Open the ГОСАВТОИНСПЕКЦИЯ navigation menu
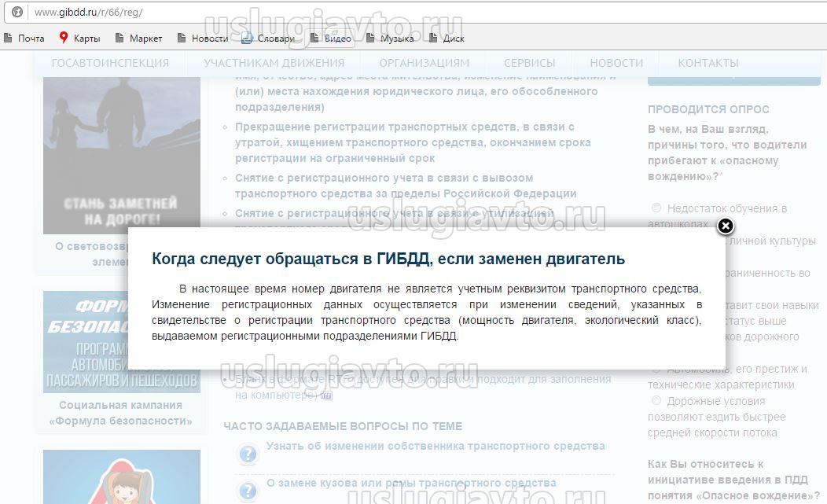This screenshot has width=827, height=504. tap(110, 63)
